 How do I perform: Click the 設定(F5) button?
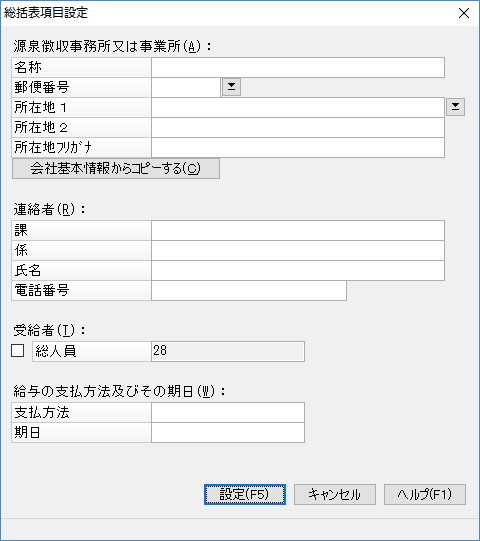(245, 494)
